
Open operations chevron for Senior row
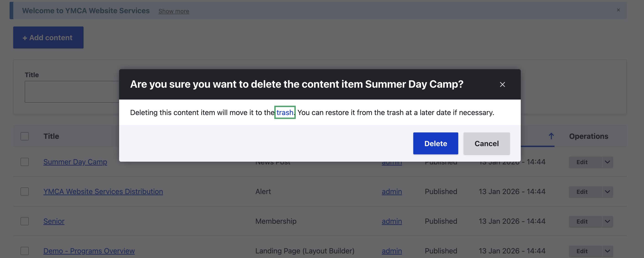pyautogui.click(x=607, y=221)
